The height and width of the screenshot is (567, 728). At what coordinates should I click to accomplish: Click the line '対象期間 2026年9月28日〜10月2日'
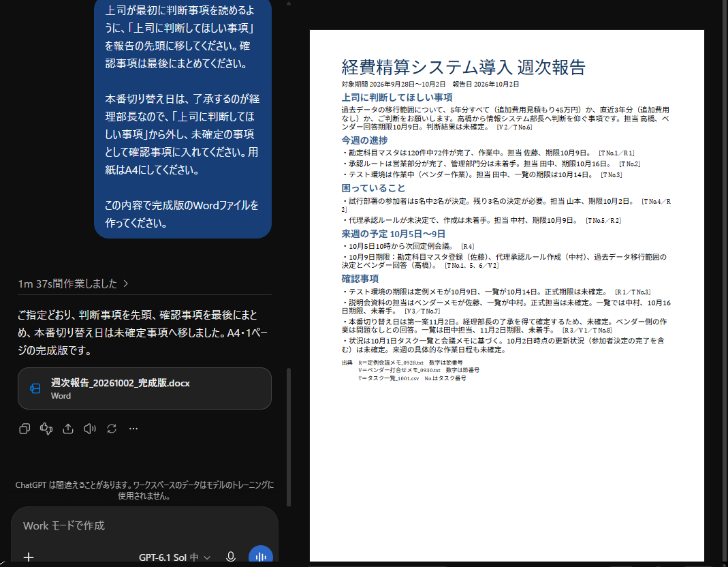click(393, 84)
